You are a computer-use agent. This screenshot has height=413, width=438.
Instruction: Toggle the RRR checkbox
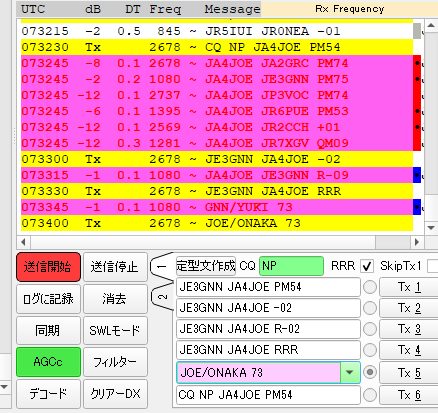coord(367,266)
